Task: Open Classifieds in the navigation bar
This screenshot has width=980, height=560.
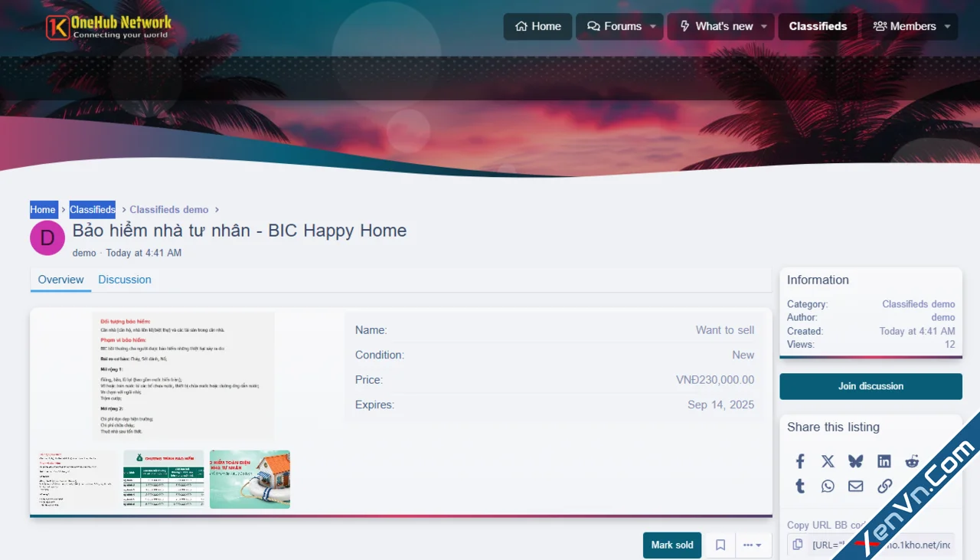Action: coord(818,27)
